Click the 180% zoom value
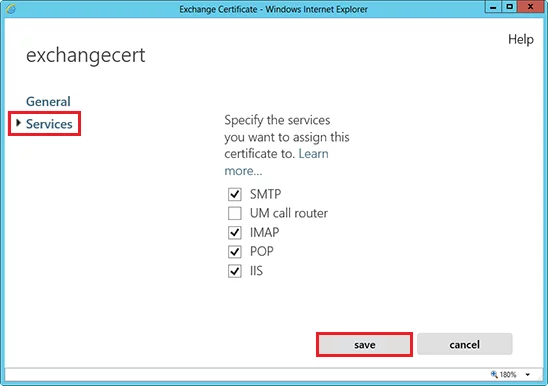This screenshot has width=548, height=386. [508, 375]
